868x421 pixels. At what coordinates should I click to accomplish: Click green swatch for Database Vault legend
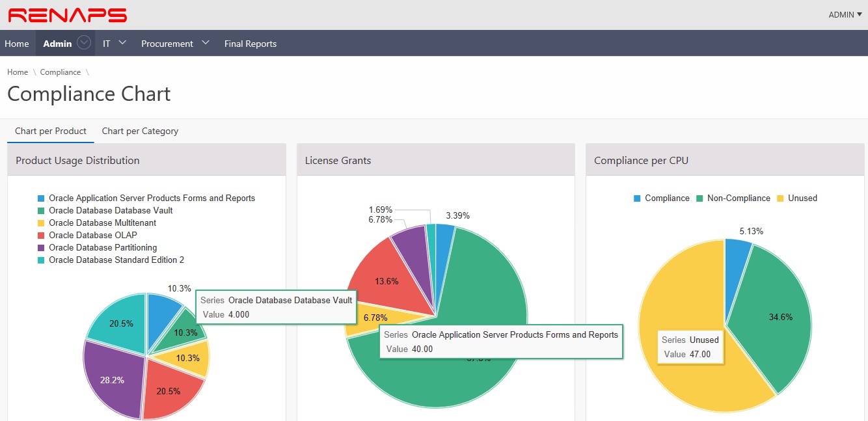[41, 210]
